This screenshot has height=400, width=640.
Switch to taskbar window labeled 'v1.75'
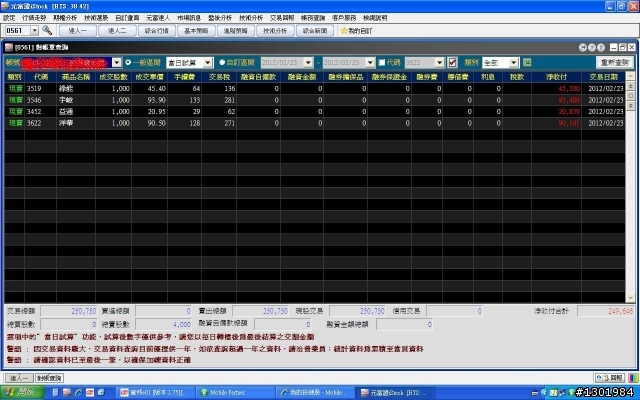pos(156,393)
